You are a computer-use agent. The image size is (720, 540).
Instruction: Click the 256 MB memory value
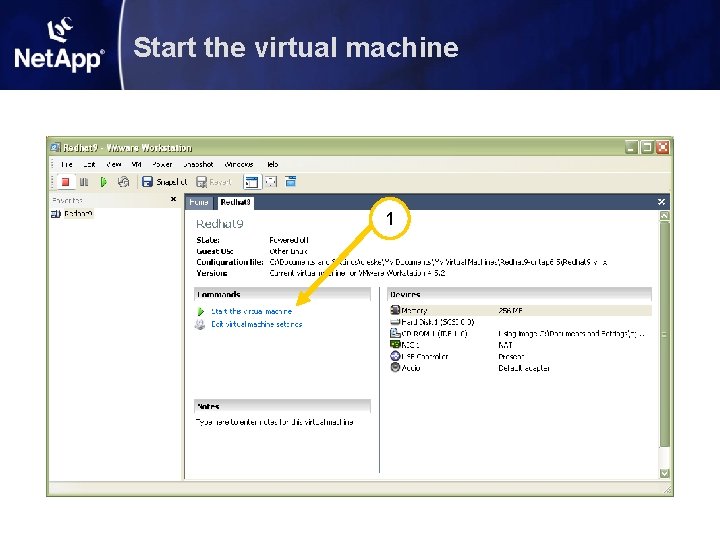(x=510, y=311)
